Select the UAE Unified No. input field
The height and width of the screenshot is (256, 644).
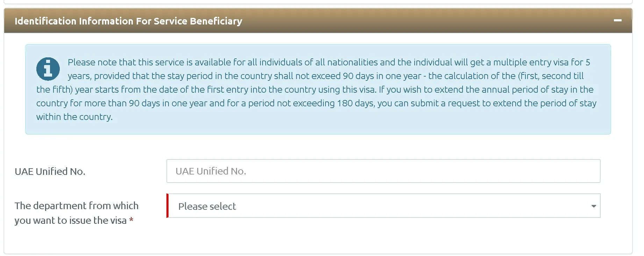click(383, 171)
